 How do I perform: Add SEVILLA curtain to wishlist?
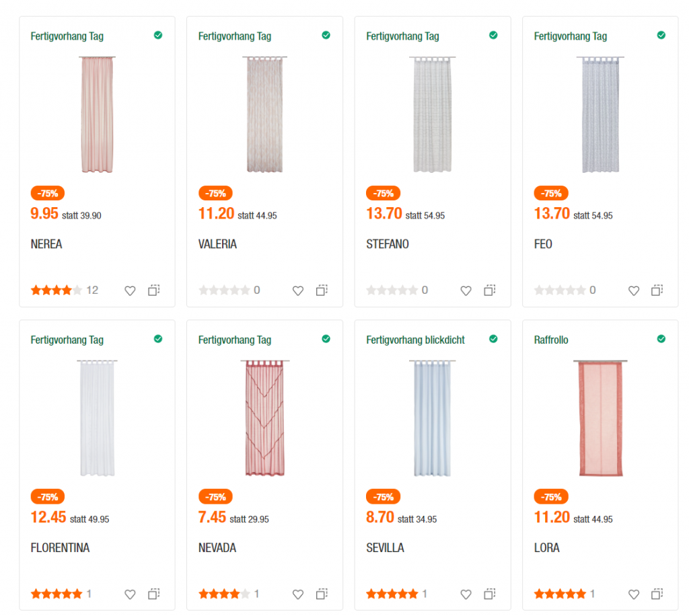pyautogui.click(x=466, y=594)
